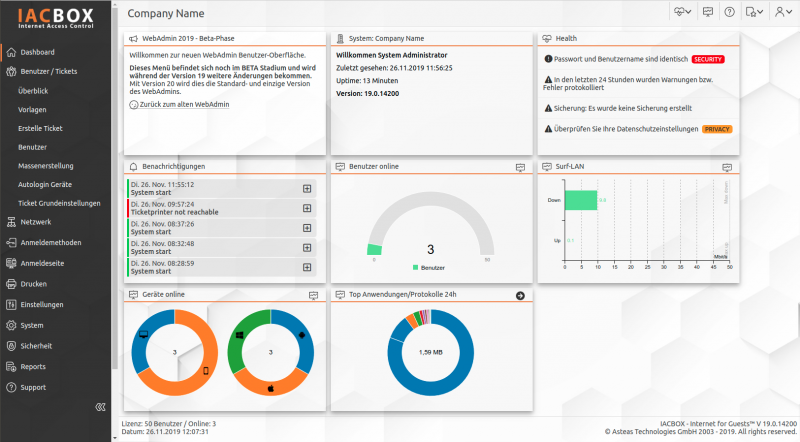Open the Netzwerk sidebar section

pos(36,222)
